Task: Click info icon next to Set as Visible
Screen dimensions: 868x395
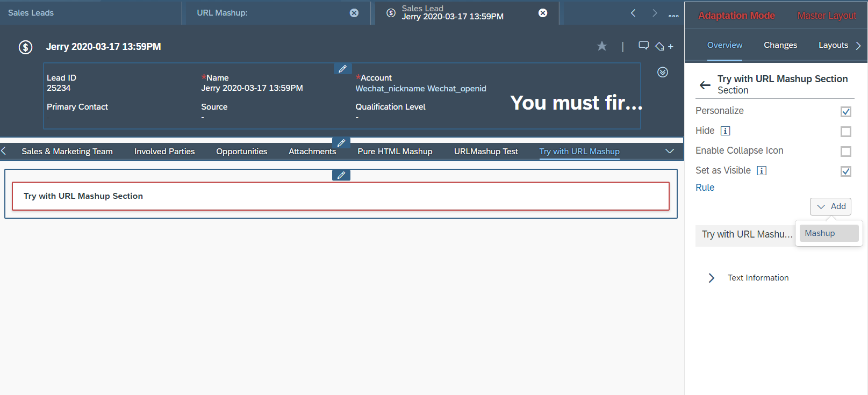Action: tap(762, 170)
